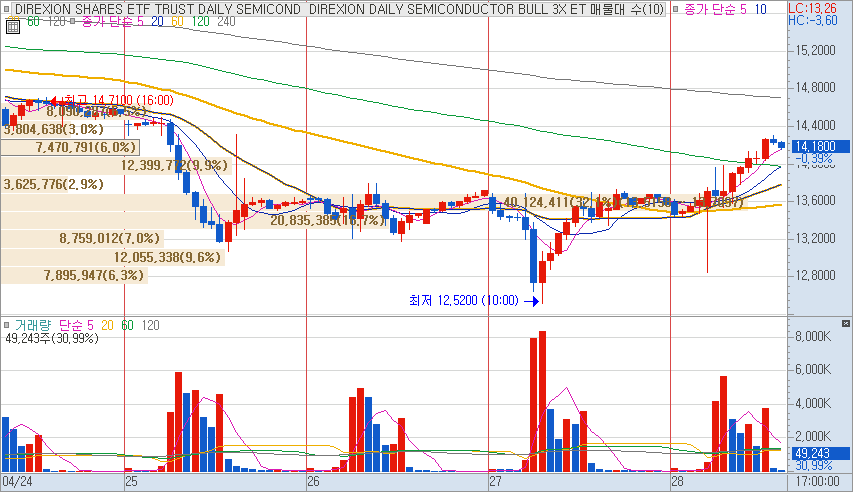Select the blue arrow at the 최저 low marker
The height and width of the screenshot is (492, 853).
pyautogui.click(x=531, y=300)
